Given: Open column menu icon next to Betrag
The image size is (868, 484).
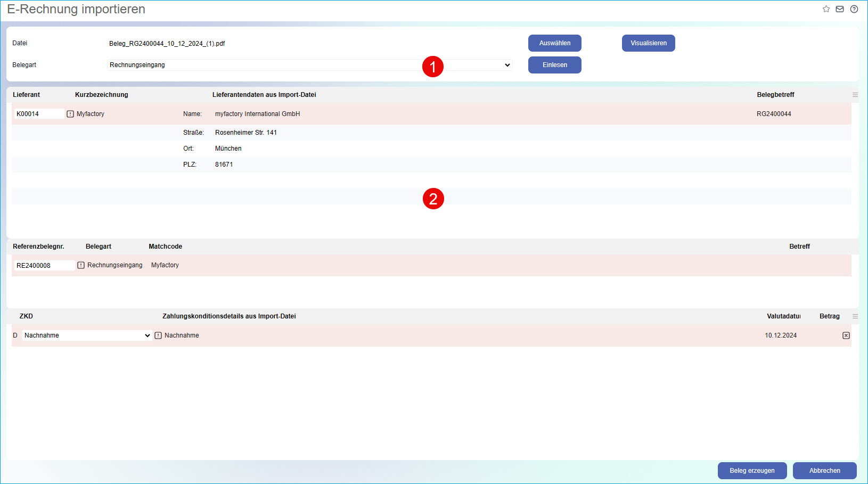Looking at the screenshot, I should click(x=855, y=316).
